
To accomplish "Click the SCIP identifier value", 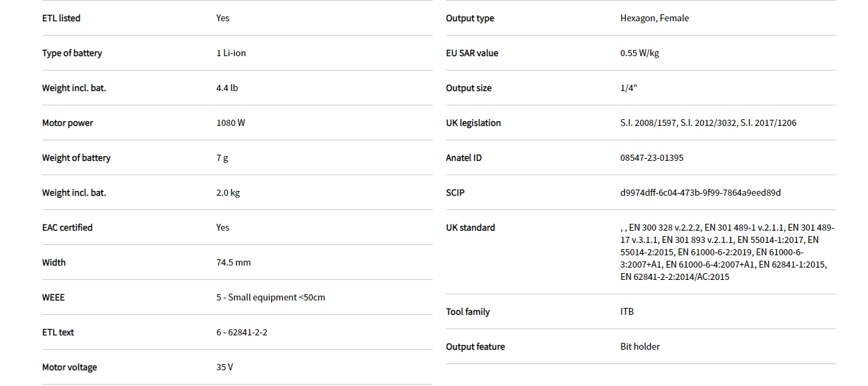I will (x=700, y=193).
